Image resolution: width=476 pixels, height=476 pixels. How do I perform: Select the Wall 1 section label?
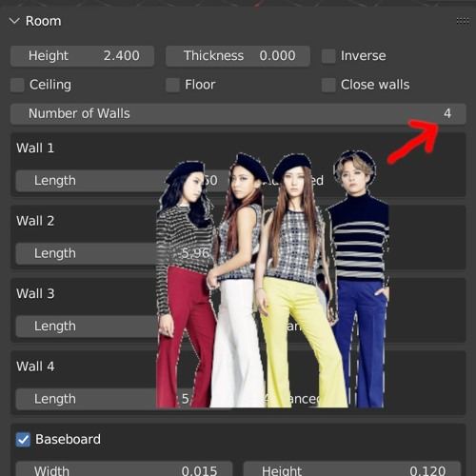tap(35, 149)
